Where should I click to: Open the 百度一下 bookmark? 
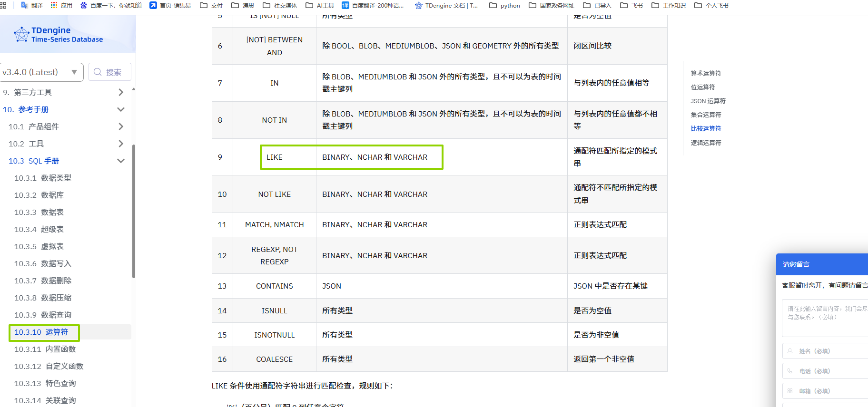point(111,5)
